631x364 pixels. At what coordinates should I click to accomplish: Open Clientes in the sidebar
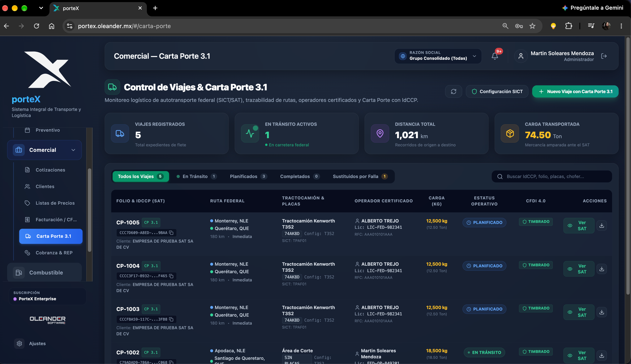[51, 186]
